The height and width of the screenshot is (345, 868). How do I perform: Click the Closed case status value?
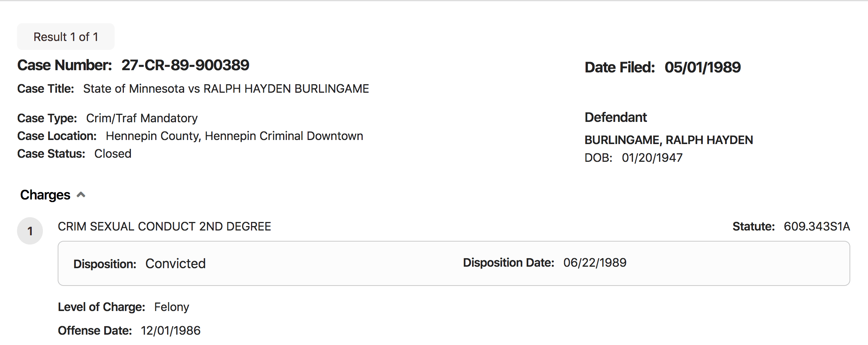[113, 154]
